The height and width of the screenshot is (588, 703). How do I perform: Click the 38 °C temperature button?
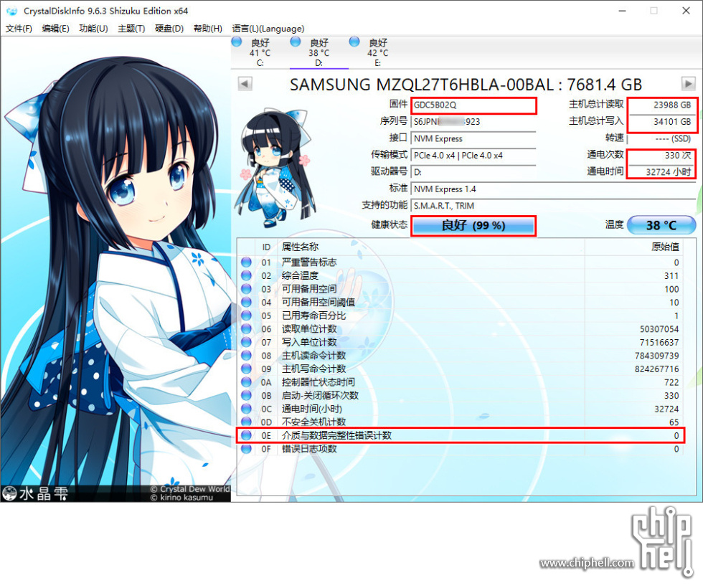[x=661, y=225]
